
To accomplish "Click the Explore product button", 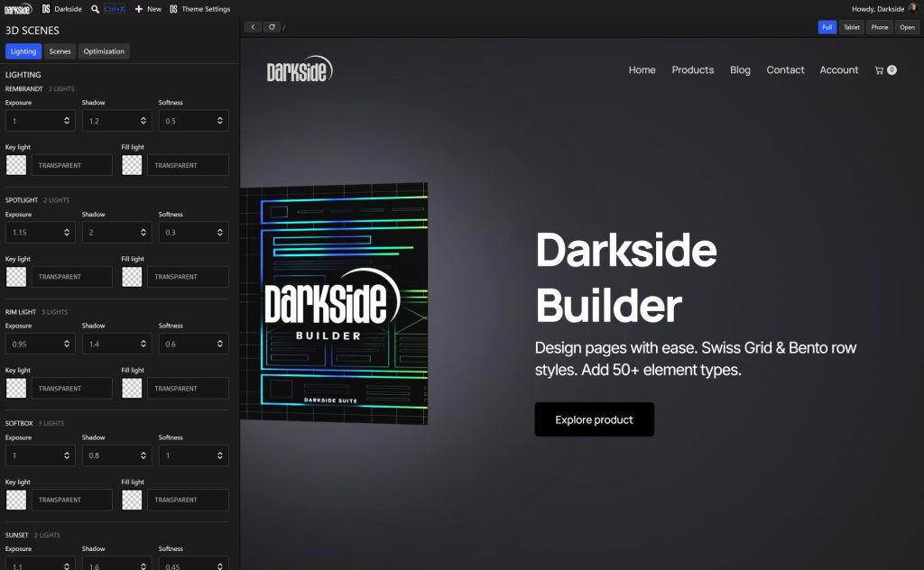I will tap(594, 419).
